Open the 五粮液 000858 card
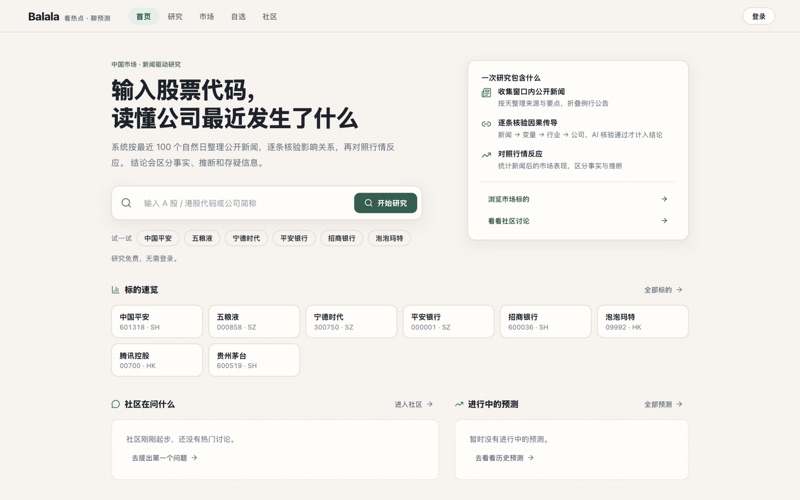 tap(254, 321)
